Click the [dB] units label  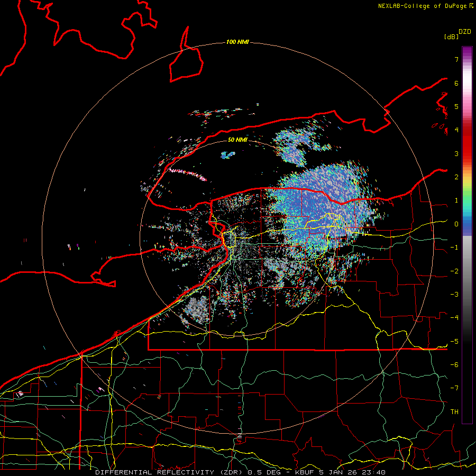pos(451,36)
